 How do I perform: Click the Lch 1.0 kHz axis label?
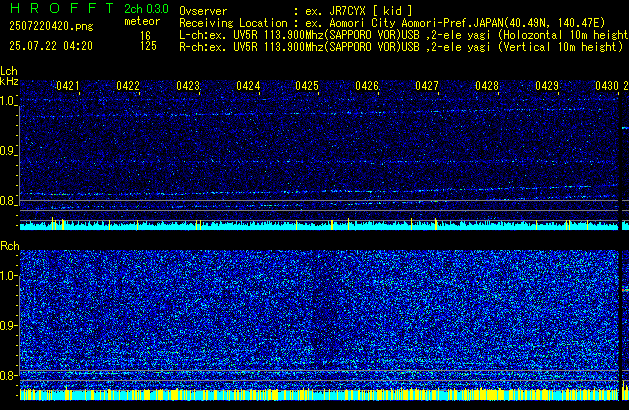point(8,101)
